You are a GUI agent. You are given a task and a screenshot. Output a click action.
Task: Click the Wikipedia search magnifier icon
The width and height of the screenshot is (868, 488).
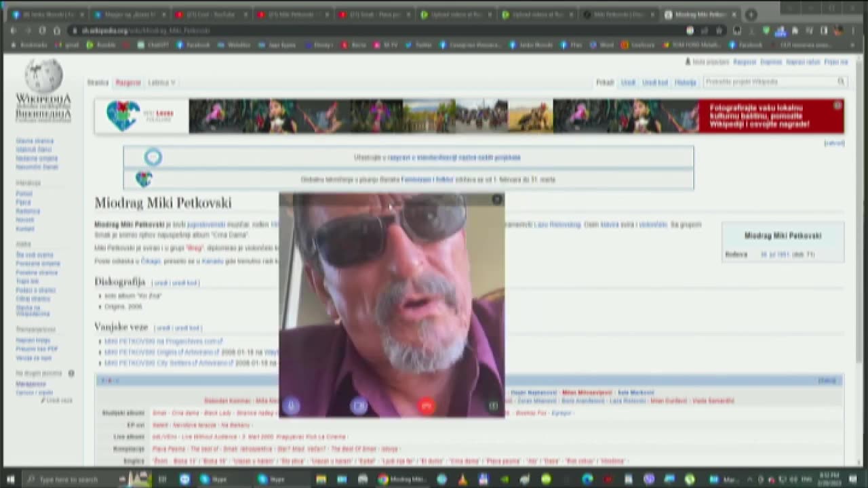tap(841, 81)
